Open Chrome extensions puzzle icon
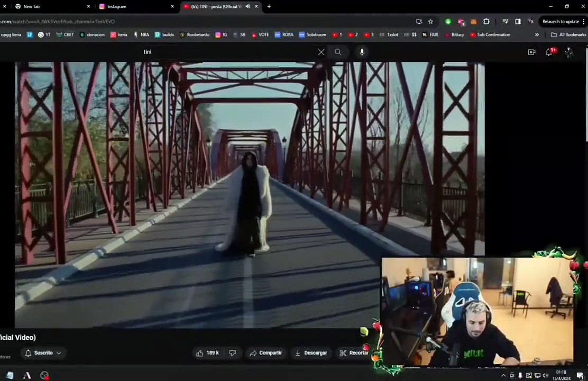Image resolution: width=588 pixels, height=381 pixels. coord(486,22)
